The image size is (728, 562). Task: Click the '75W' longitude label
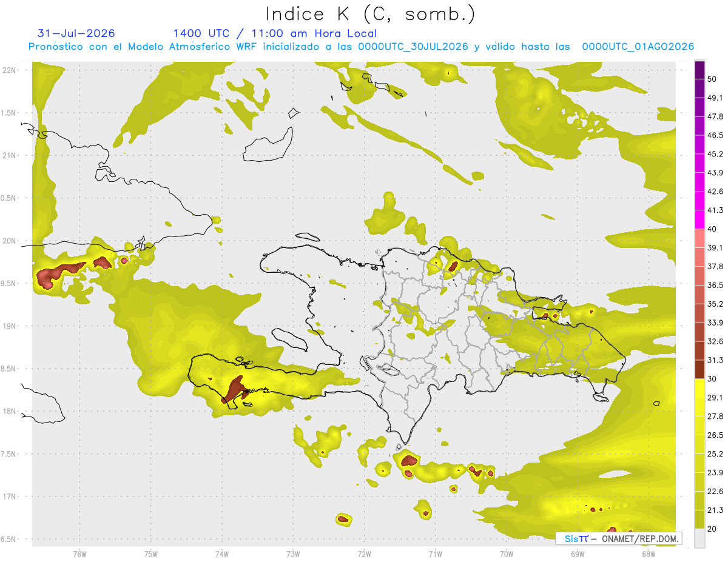(x=151, y=554)
